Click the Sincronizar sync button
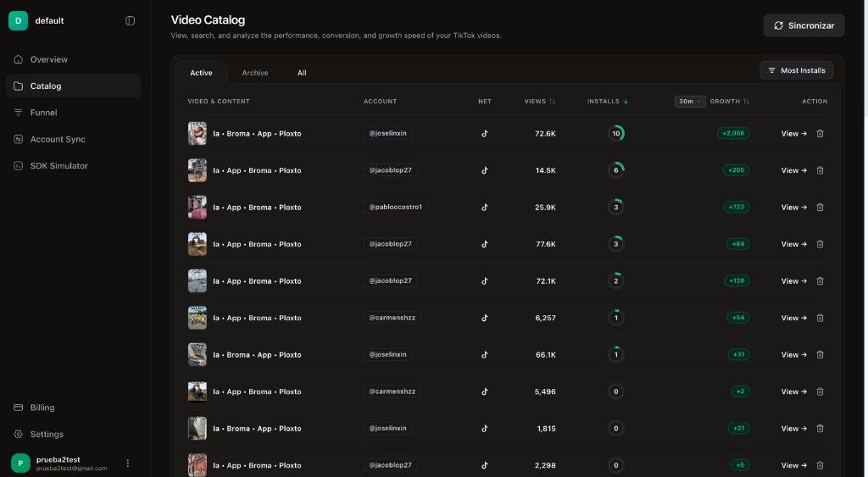The image size is (868, 477). 804,25
